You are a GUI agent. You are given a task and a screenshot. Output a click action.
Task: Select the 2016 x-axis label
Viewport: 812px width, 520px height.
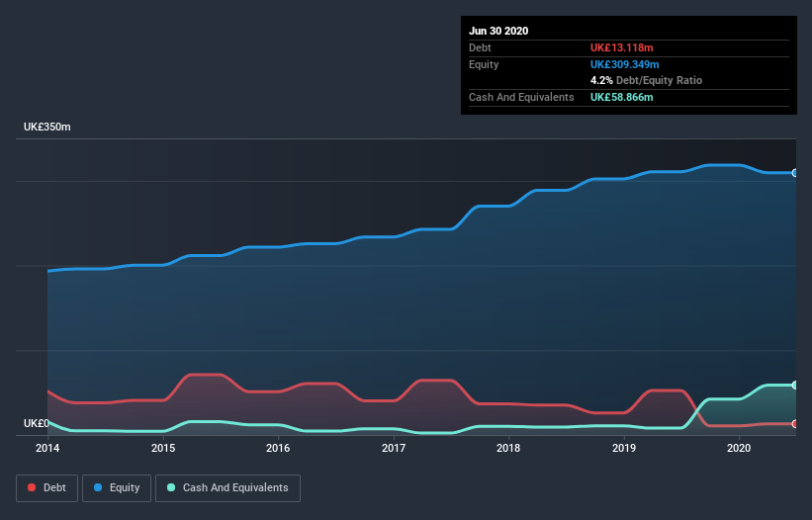tap(278, 448)
